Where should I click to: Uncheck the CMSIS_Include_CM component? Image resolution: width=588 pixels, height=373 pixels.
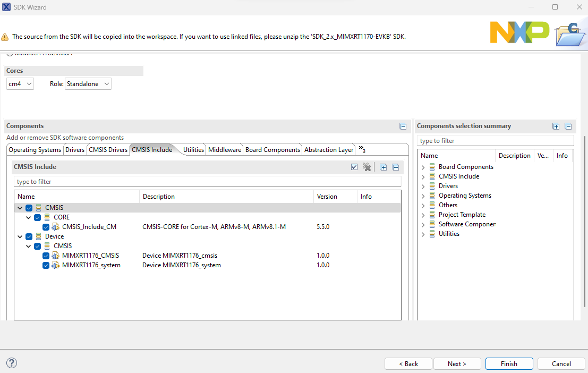(46, 226)
